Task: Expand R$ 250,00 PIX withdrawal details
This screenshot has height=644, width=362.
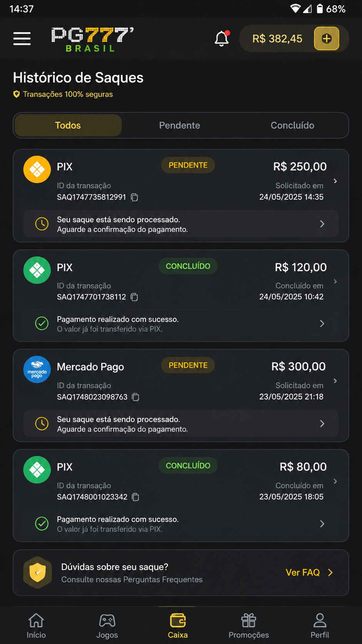Action: 335,181
